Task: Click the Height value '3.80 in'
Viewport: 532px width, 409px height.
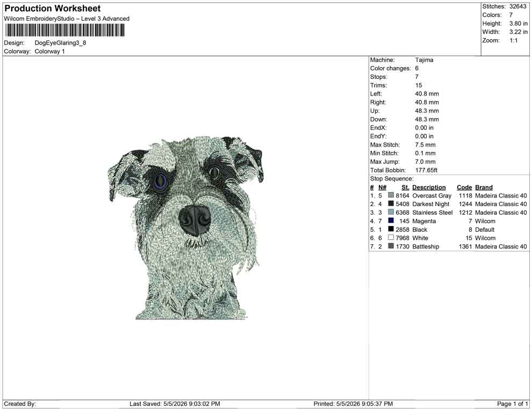Action: 518,24
